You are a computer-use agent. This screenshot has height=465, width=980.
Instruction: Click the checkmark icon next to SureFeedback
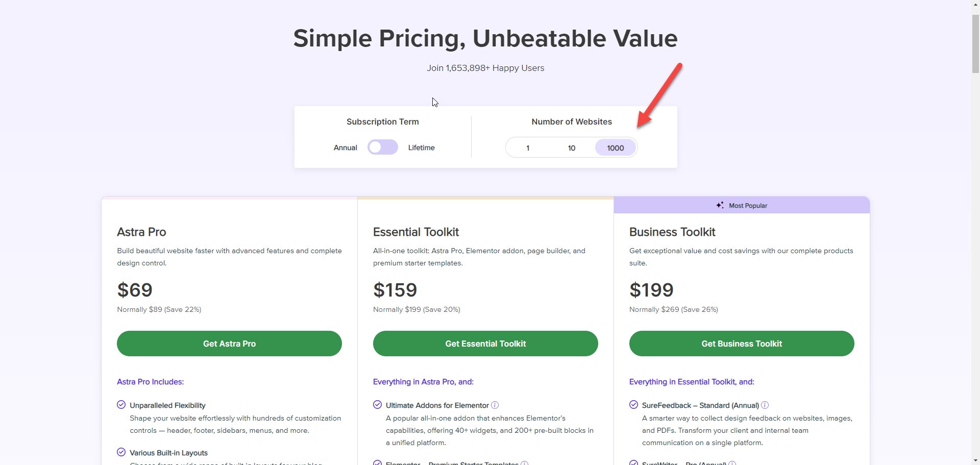(633, 405)
